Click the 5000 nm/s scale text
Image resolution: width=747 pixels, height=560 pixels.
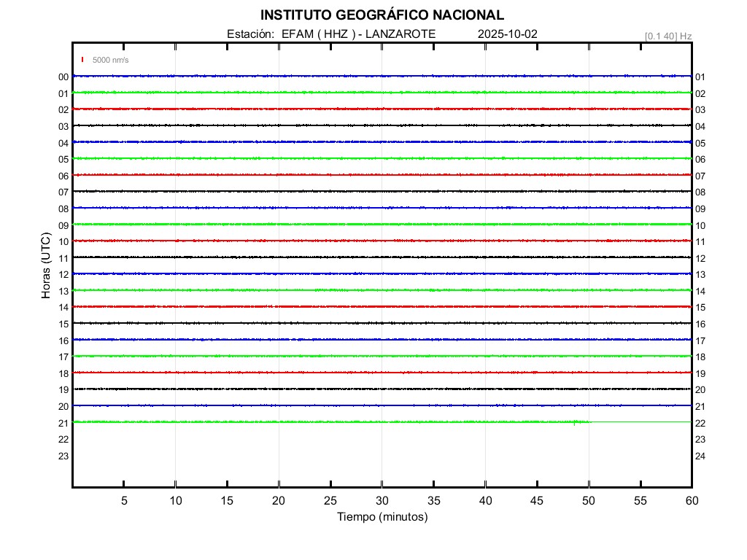click(x=110, y=60)
